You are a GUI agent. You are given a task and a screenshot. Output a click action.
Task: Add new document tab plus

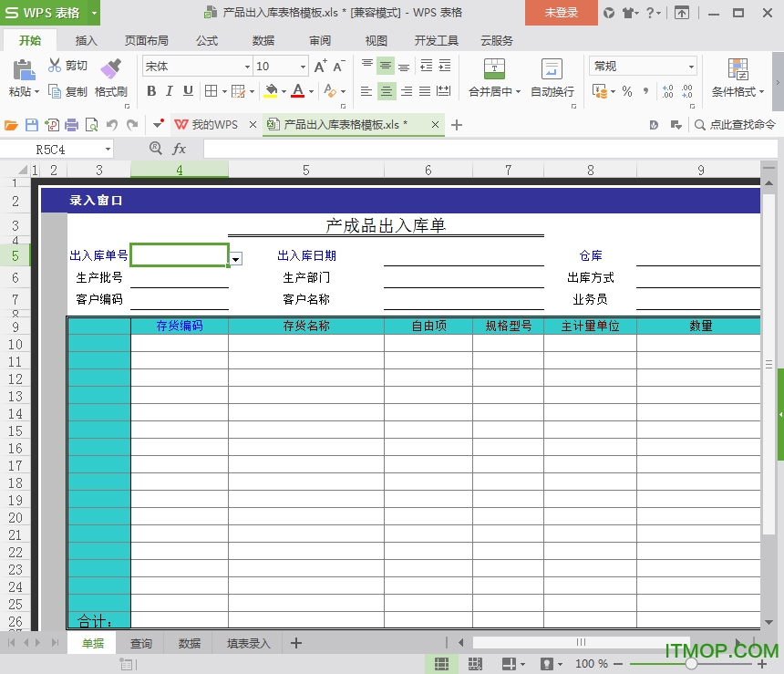[x=456, y=125]
